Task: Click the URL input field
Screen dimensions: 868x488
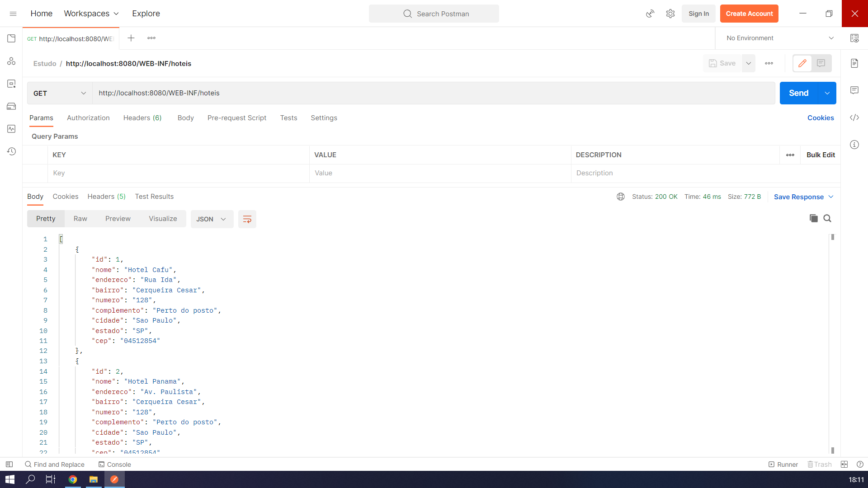Action: 434,93
